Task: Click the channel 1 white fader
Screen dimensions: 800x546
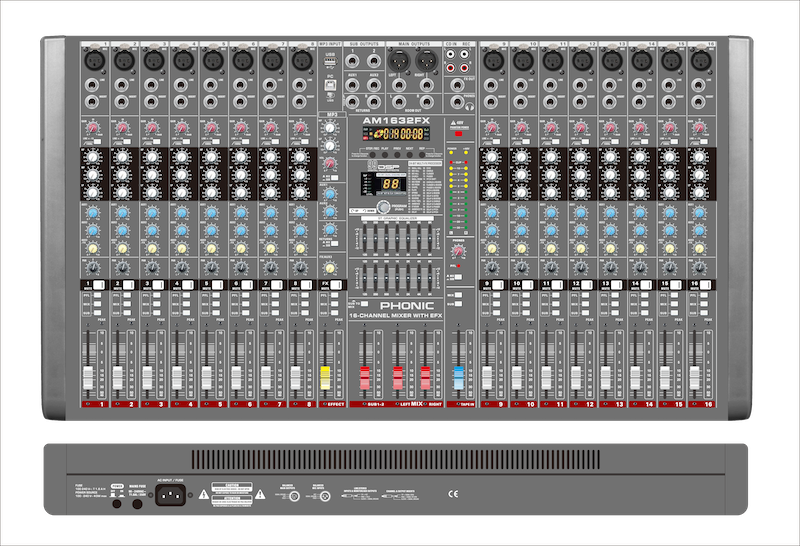Action: click(88, 378)
